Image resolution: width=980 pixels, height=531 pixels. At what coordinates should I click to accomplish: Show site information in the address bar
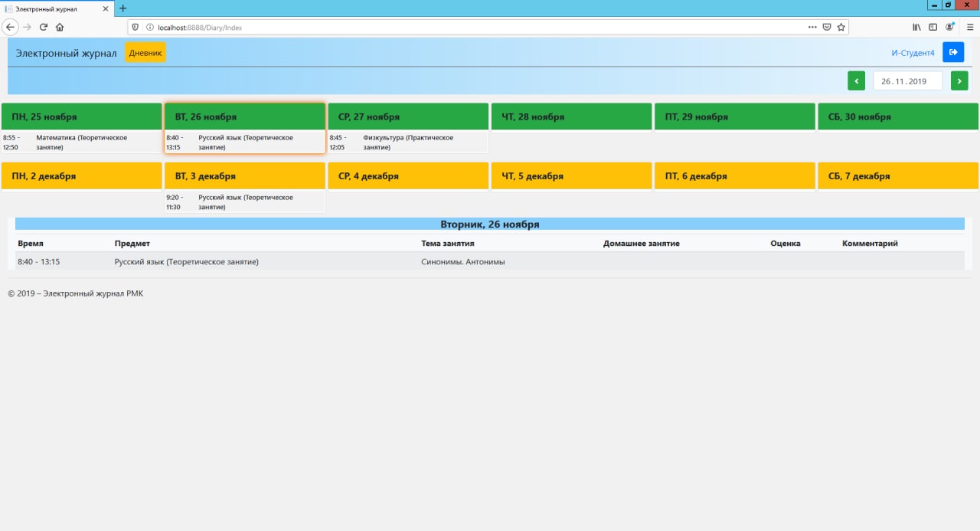pyautogui.click(x=149, y=27)
